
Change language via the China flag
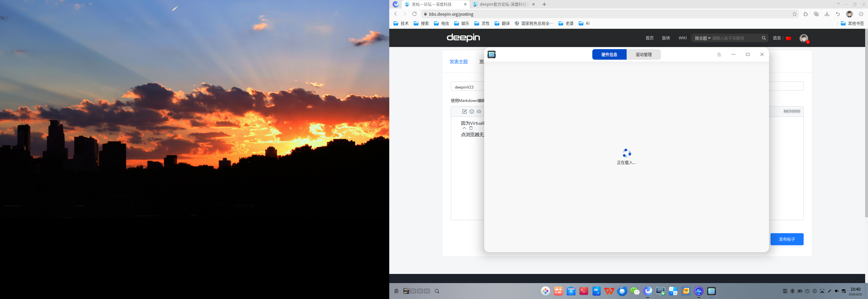tap(788, 38)
